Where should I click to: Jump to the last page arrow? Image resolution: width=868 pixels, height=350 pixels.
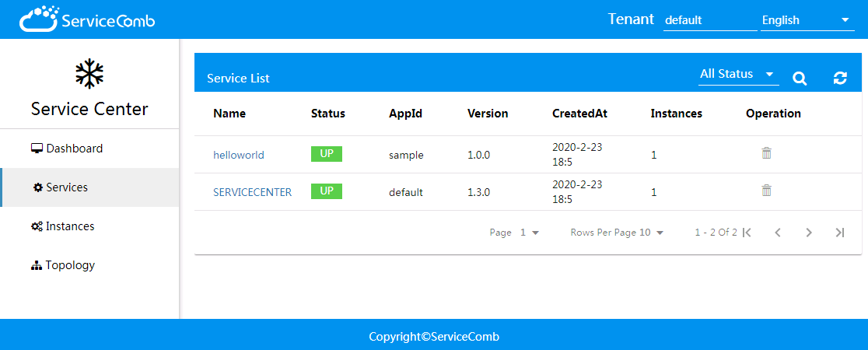[839, 233]
